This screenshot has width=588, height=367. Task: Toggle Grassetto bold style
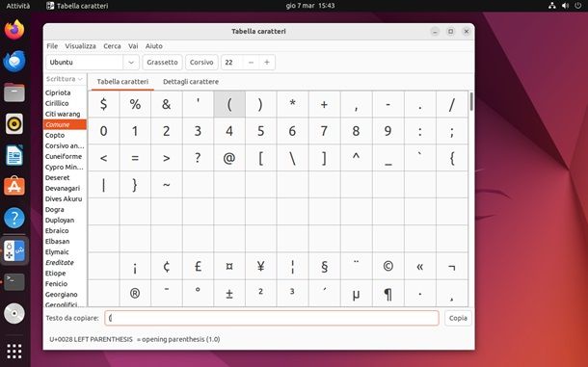point(162,63)
